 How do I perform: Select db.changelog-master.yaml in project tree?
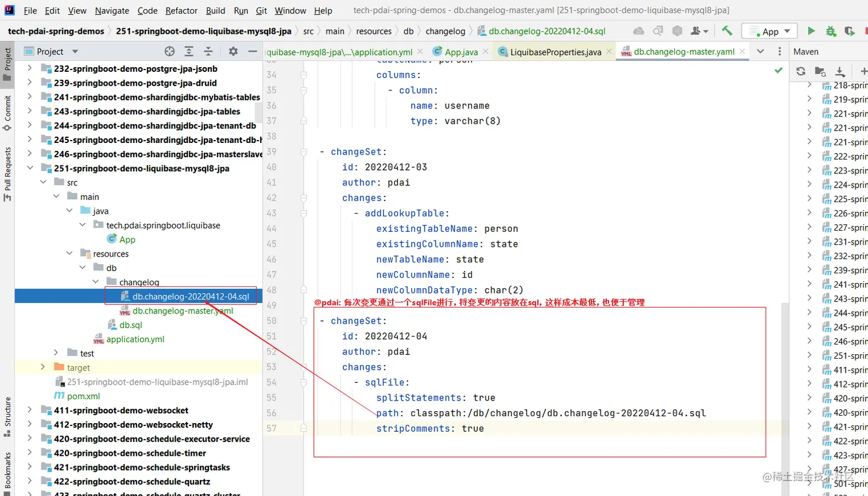[183, 311]
